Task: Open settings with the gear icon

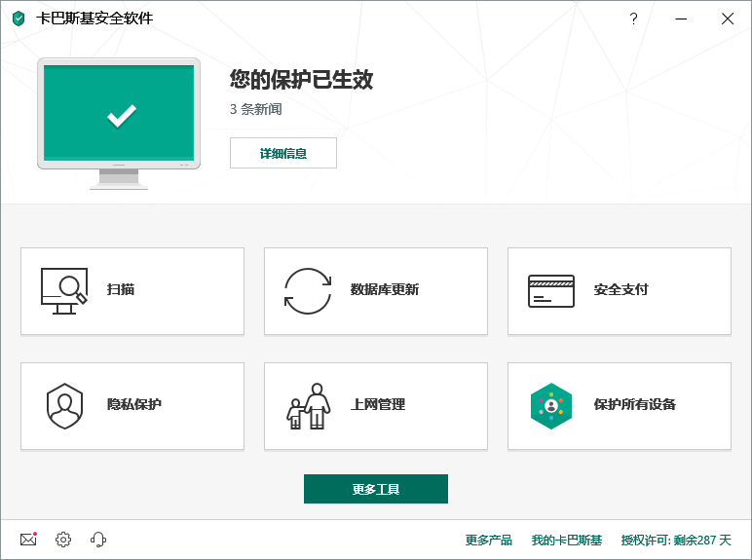Action: 63,540
